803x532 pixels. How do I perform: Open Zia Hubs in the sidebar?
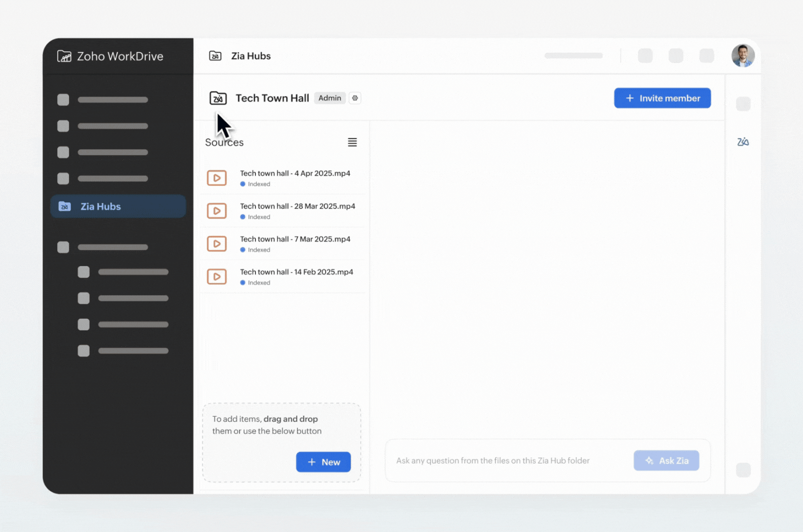(118, 206)
